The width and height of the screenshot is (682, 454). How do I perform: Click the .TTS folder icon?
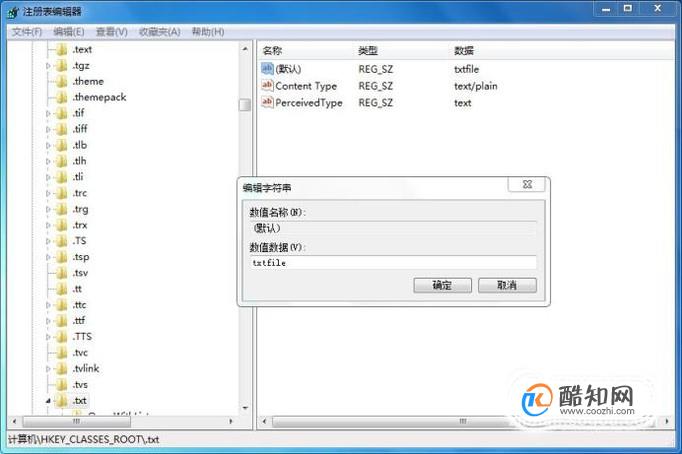[62, 337]
